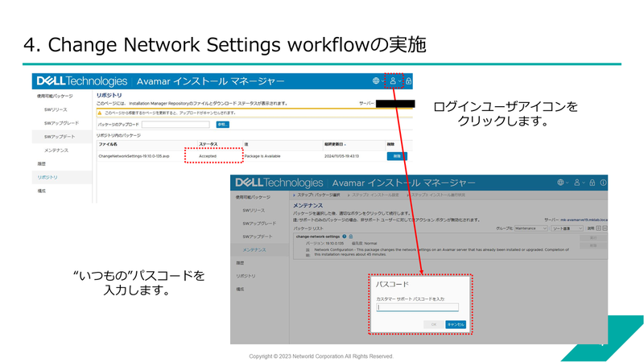
Task: Click the Accepted status cell
Action: click(208, 156)
